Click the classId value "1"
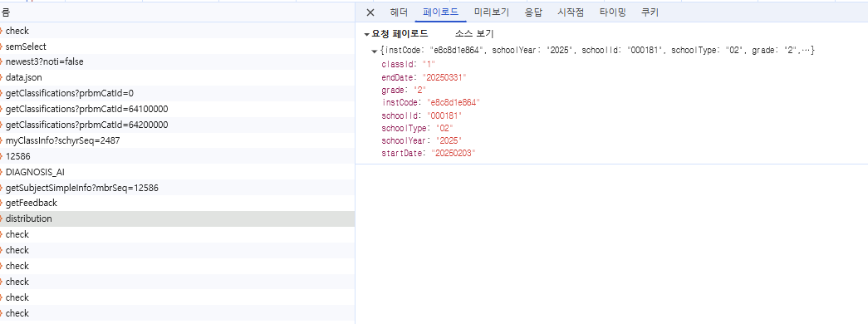The height and width of the screenshot is (324, 868). click(429, 64)
